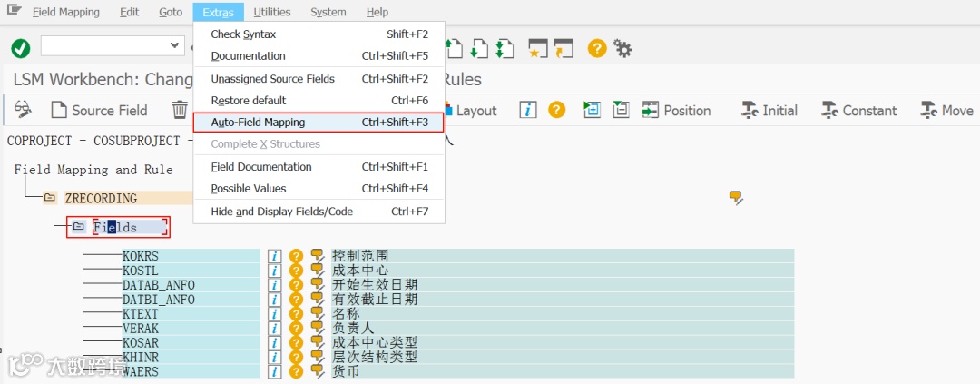Image resolution: width=980 pixels, height=384 pixels.
Task: Open the Utilities menu
Action: [x=272, y=12]
